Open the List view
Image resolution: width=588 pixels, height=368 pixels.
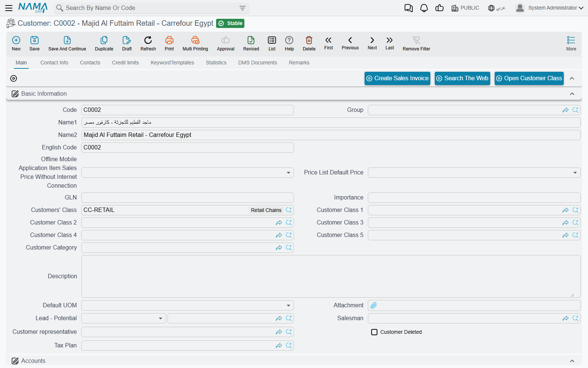pos(272,43)
